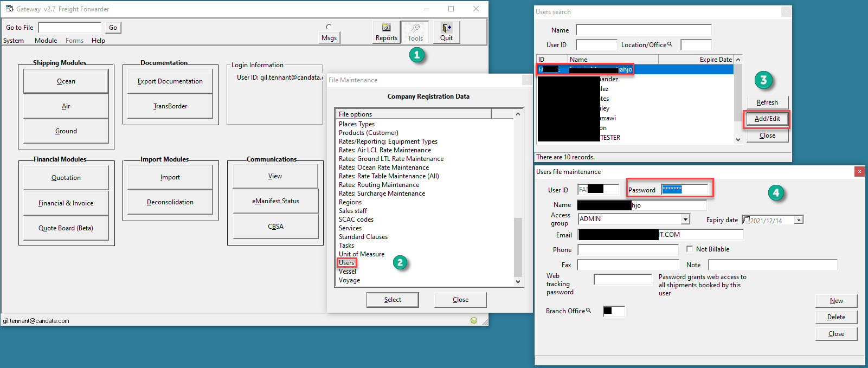Open the Air shipping module
Screen dimensions: 868x368
pyautogui.click(x=66, y=106)
